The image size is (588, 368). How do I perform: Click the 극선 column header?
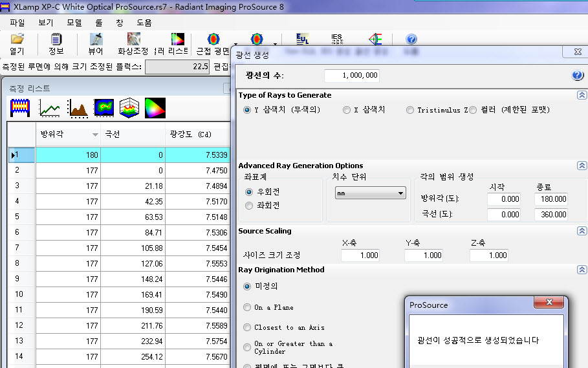tap(133, 134)
